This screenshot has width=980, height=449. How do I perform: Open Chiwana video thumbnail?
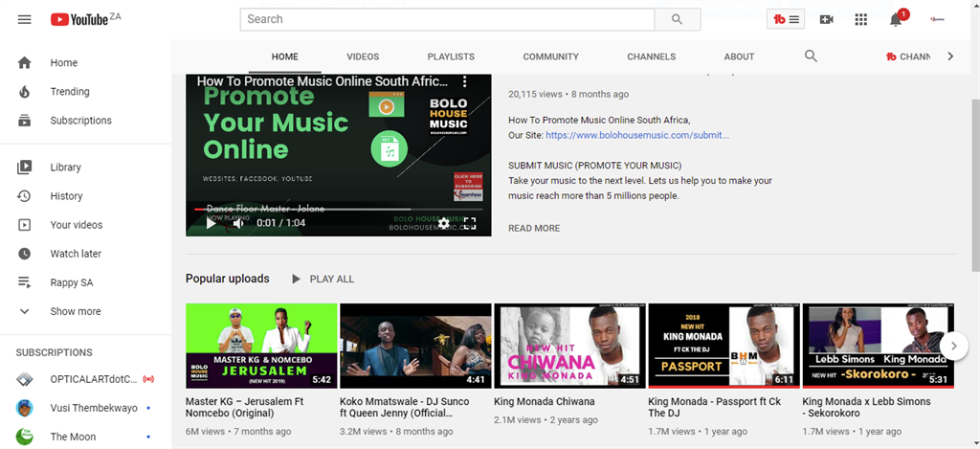[570, 346]
